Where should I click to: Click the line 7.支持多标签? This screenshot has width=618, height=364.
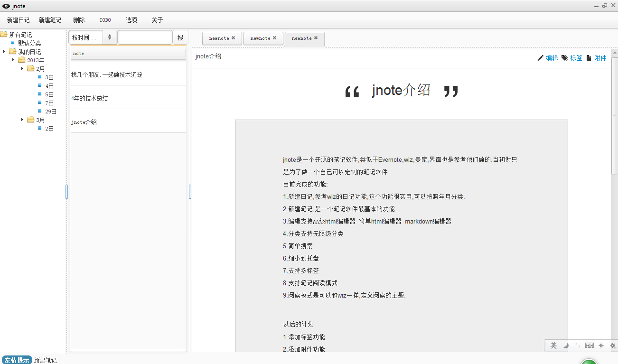point(301,271)
